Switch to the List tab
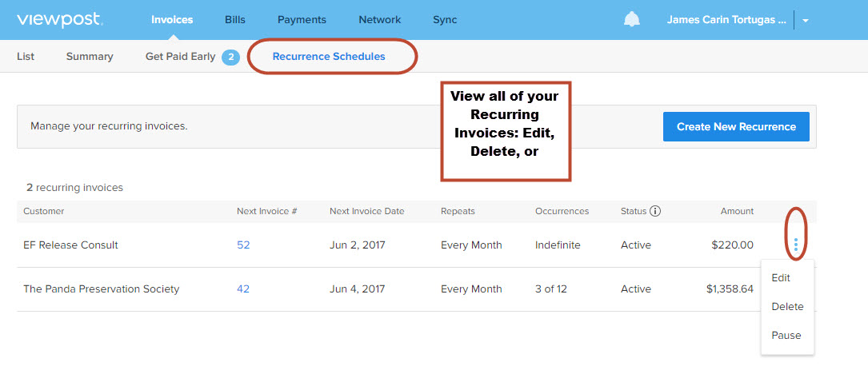This screenshot has width=868, height=378. (x=26, y=57)
